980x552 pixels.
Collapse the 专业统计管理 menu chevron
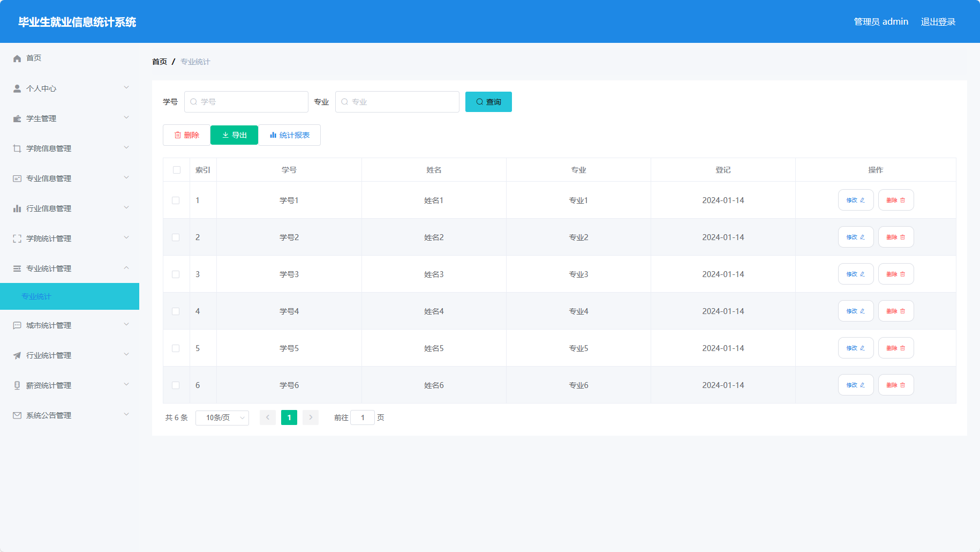pos(126,267)
